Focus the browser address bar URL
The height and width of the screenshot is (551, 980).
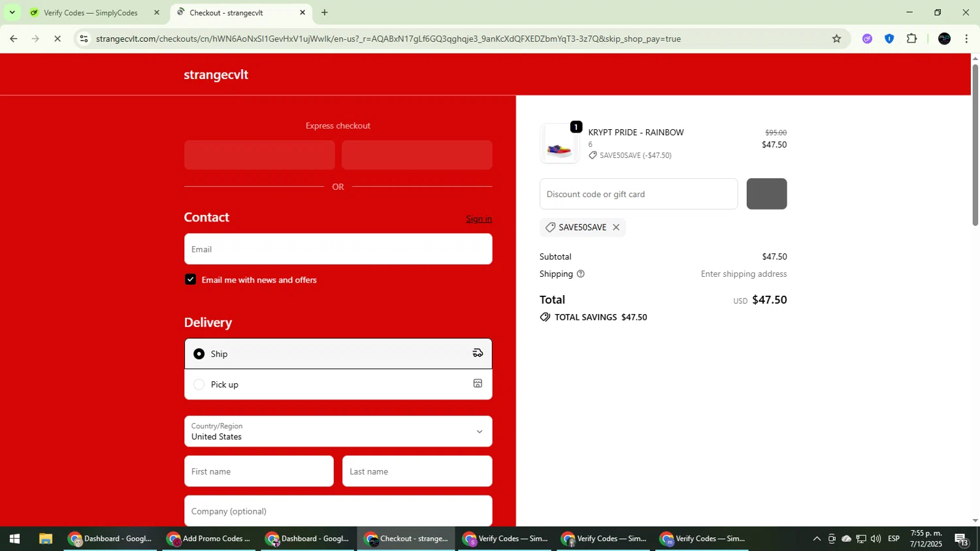coord(388,39)
